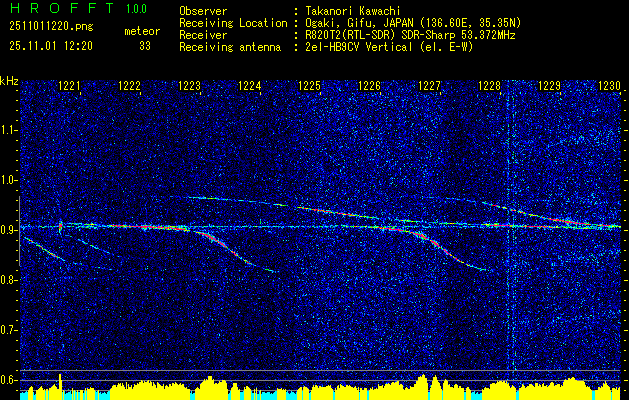This screenshot has height=400, width=629.
Task: Click the 1.0 kHz axis label
Action: (x=9, y=180)
